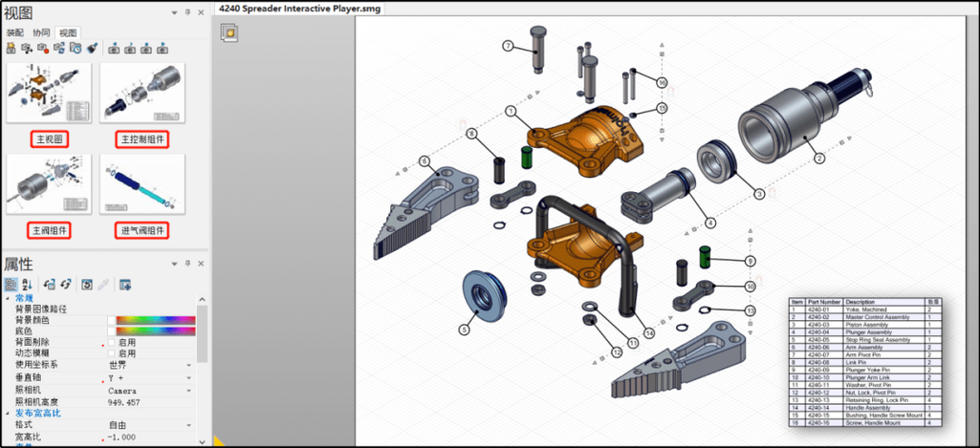Screen dimensions: 980x448
Task: Open the 主阀组件 view thumbnail
Action: (x=49, y=183)
